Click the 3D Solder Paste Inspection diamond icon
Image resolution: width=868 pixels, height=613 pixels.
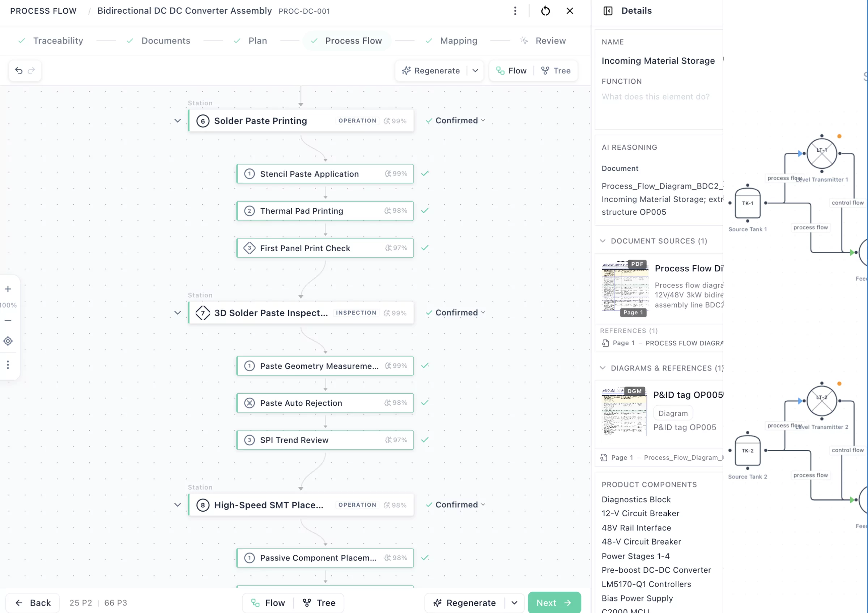point(203,313)
